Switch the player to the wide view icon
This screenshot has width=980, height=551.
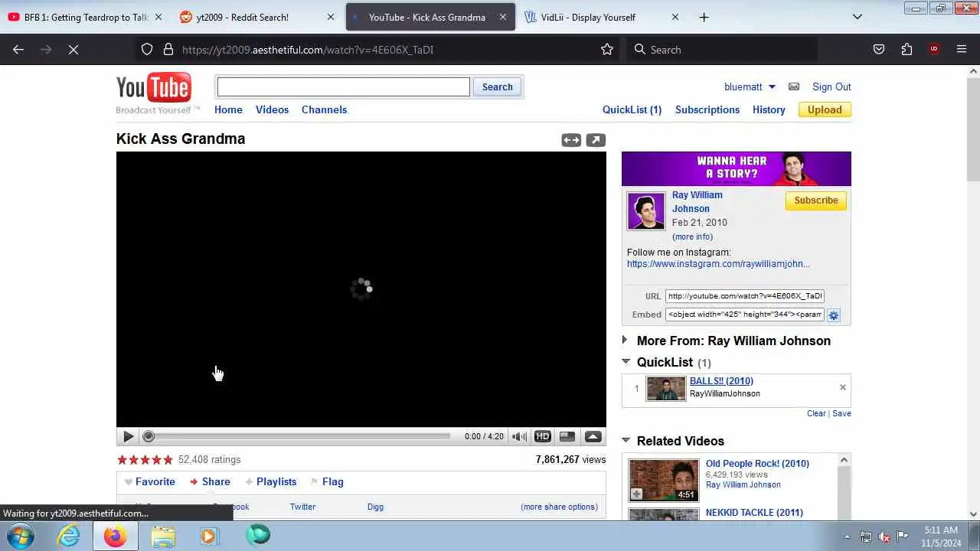tap(567, 436)
